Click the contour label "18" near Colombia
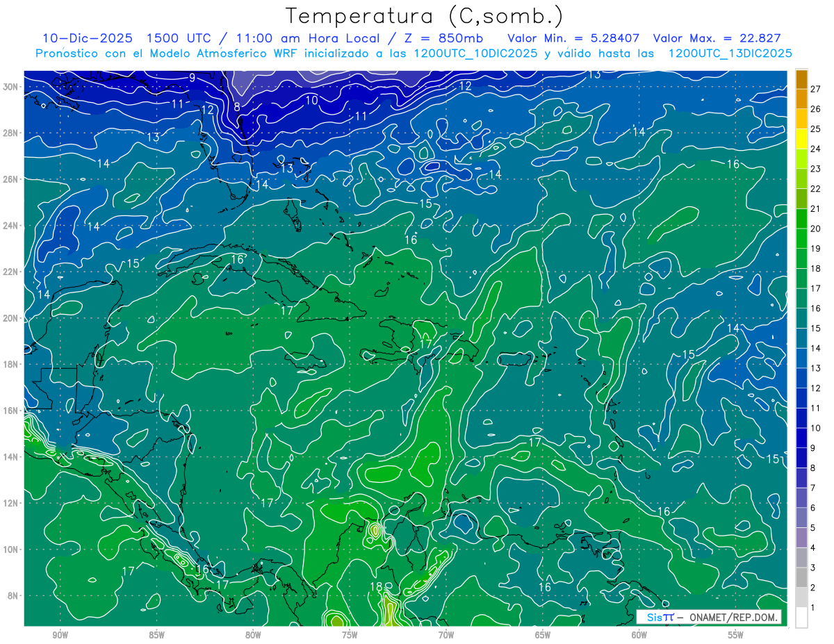Screen dimensions: 834x644 (375, 587)
